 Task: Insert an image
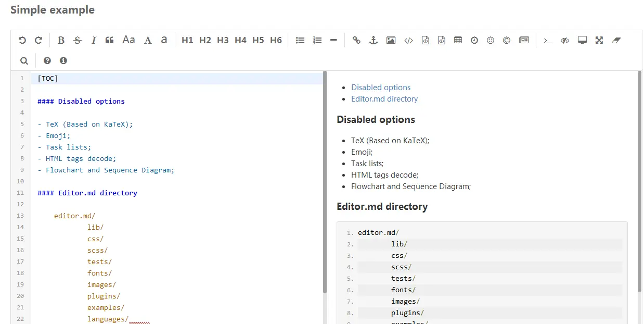point(391,40)
